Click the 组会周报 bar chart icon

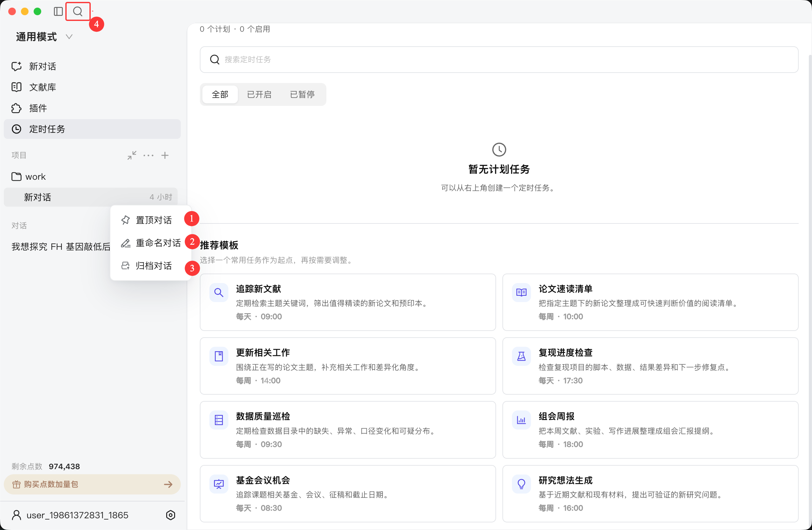coord(521,420)
